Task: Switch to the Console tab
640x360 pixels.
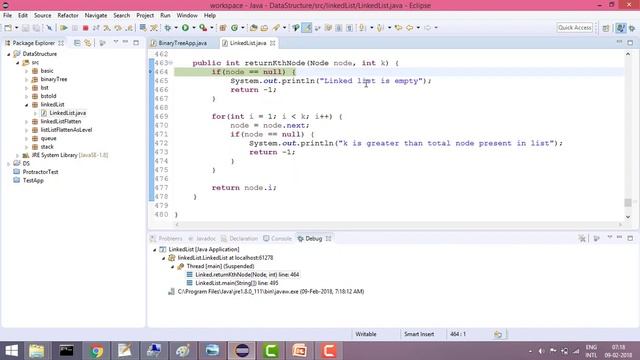Action: click(278, 239)
